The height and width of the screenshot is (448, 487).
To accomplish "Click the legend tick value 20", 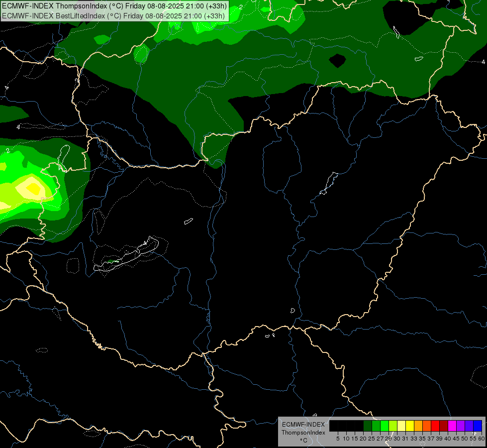I will (x=363, y=439).
